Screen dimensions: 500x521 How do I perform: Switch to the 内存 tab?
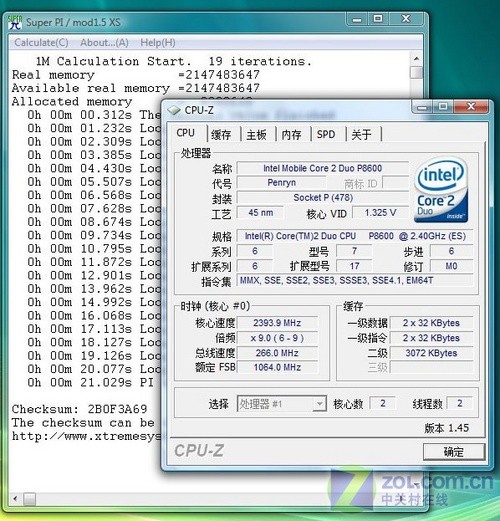292,134
